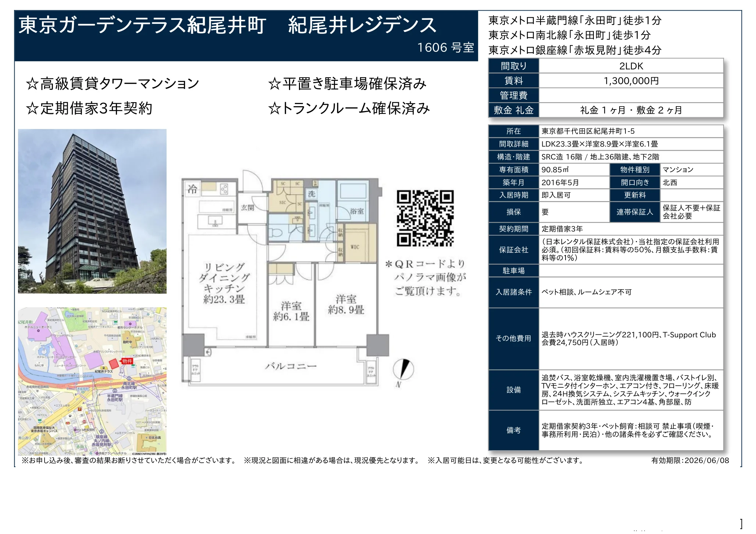Click the address 東京都千代田区紀尾井町1-5
The width and height of the screenshot is (756, 534).
coord(588,131)
